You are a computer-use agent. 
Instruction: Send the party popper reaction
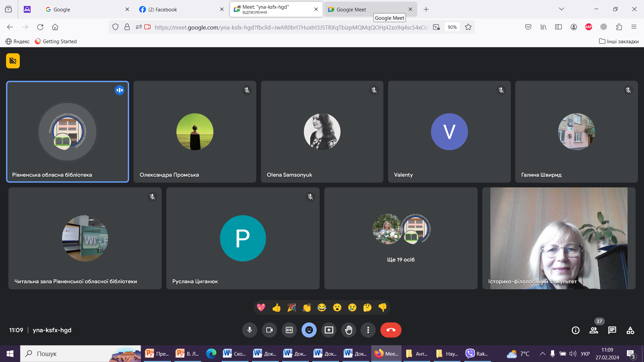pos(291,307)
